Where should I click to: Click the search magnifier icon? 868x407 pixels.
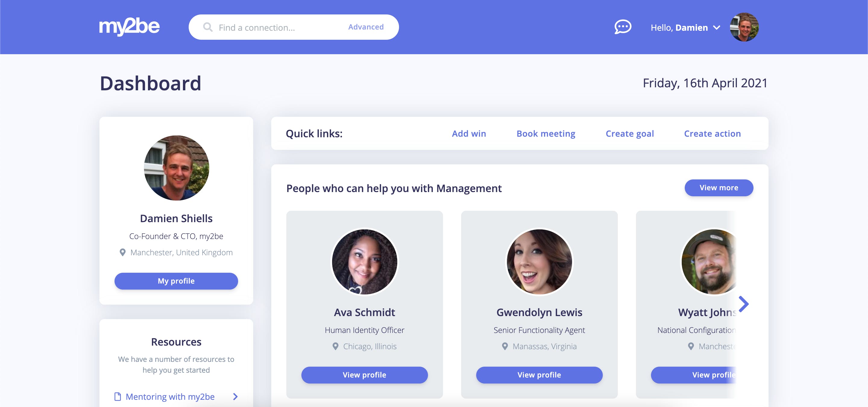(x=208, y=27)
